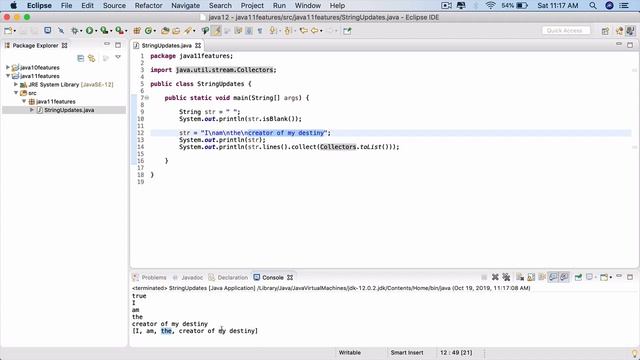Image resolution: width=640 pixels, height=360 pixels.
Task: Open the Run button dropdown arrow
Action: pos(96,31)
